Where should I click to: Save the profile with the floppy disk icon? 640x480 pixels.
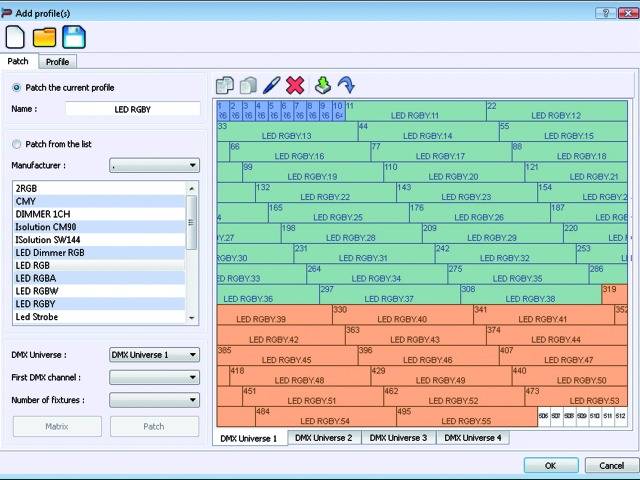74,37
